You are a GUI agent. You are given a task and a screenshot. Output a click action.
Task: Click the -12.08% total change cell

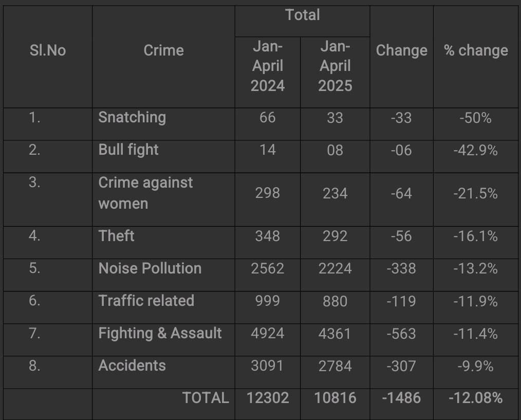coord(475,397)
